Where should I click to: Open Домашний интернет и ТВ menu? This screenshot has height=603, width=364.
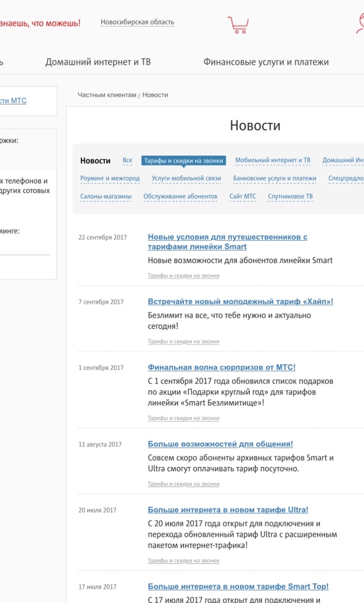point(98,62)
